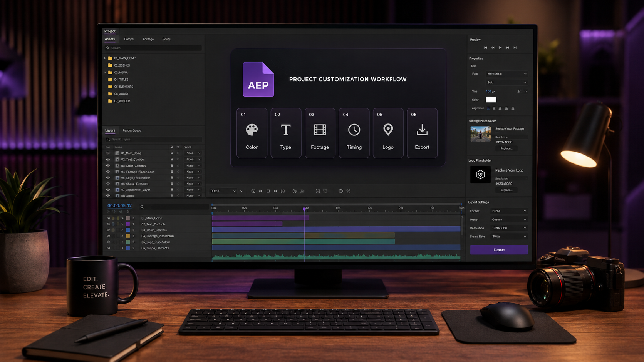
Task: Open the 30 fps Frame Rate dropdown
Action: click(509, 236)
